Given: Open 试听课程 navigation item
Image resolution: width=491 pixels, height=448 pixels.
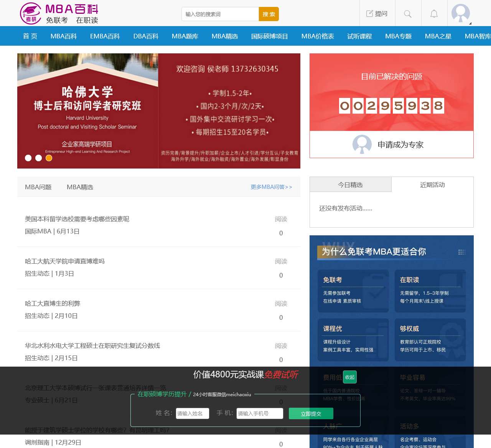Looking at the screenshot, I should [359, 36].
